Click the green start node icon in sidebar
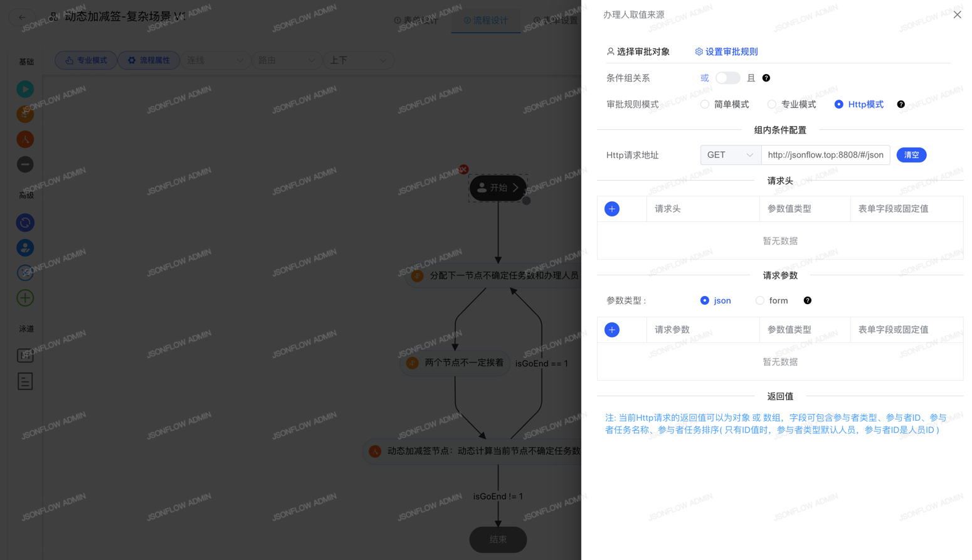Screen dimensions: 972x560 coord(25,89)
